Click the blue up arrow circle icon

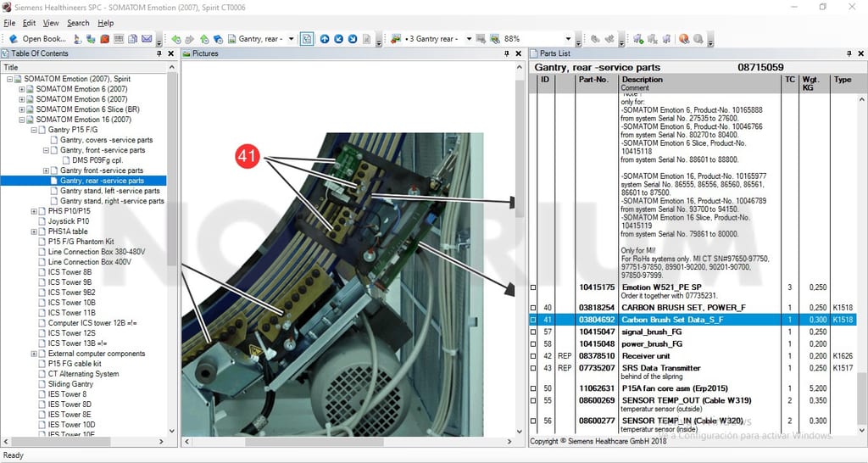[x=325, y=39]
